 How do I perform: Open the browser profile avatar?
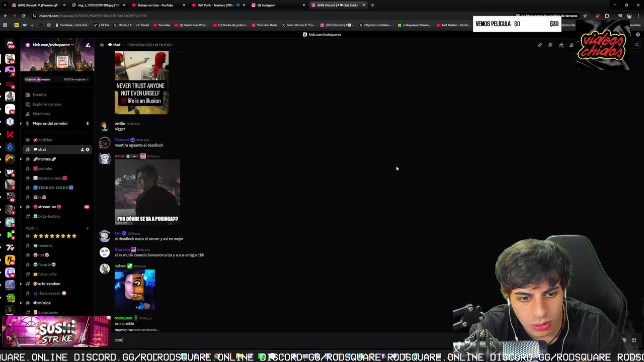[x=629, y=16]
